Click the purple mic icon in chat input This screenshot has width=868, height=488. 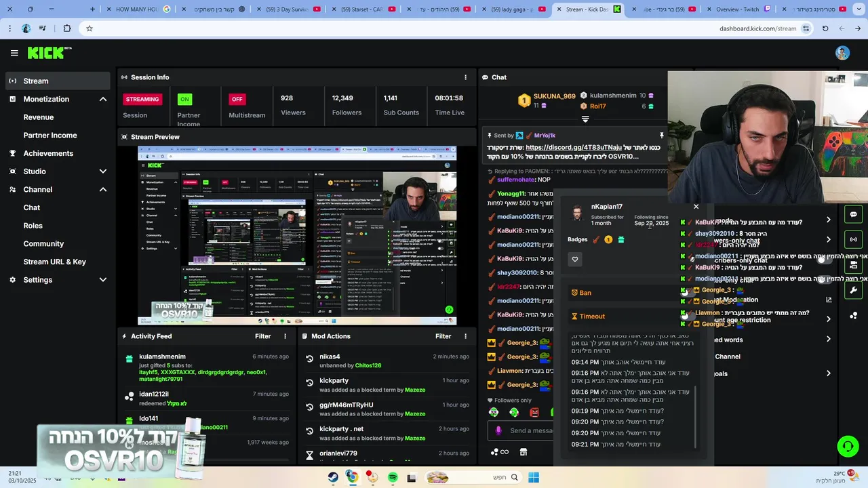coord(498,430)
